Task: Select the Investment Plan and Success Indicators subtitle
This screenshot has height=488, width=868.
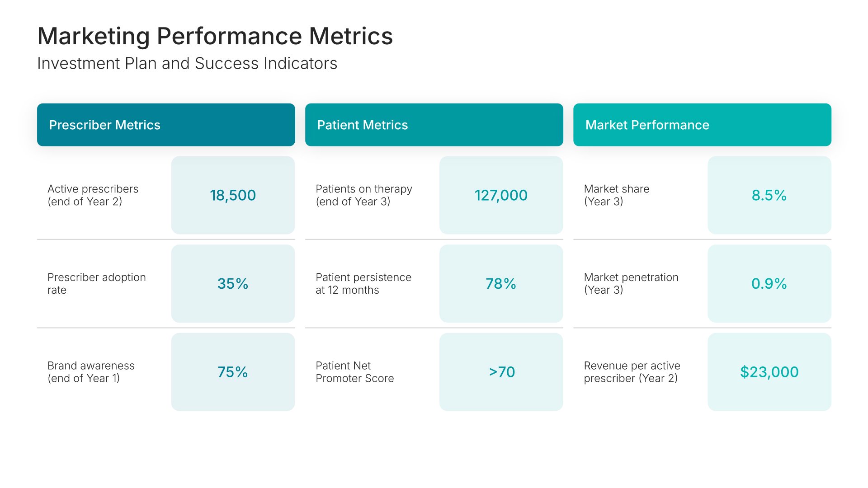Action: point(187,64)
